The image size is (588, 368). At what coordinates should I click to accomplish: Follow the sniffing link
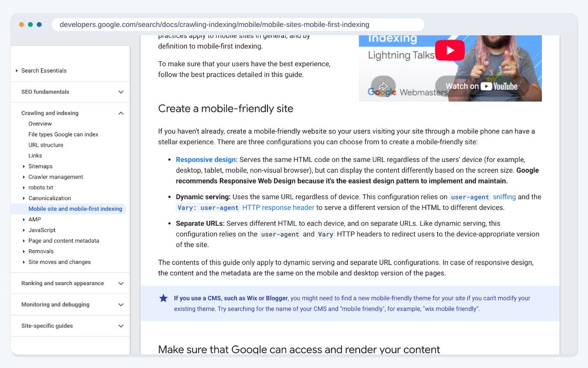(504, 197)
